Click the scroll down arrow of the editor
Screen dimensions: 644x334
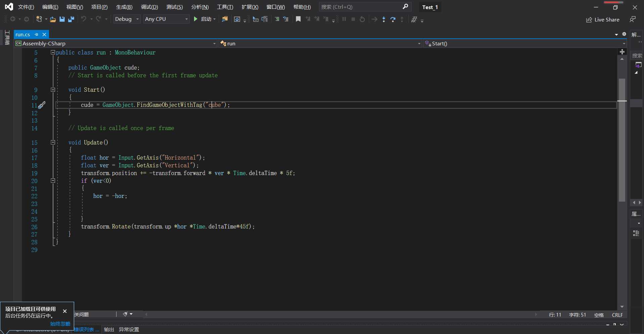click(x=622, y=306)
